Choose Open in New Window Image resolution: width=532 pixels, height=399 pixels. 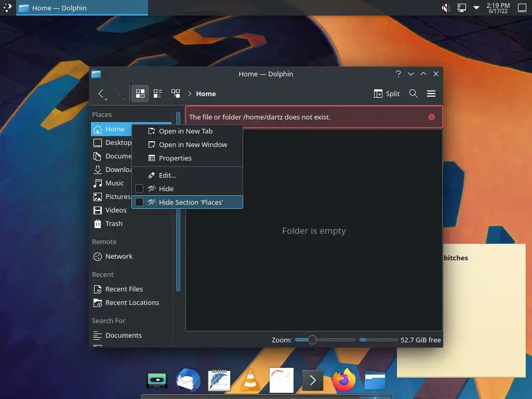187,144
